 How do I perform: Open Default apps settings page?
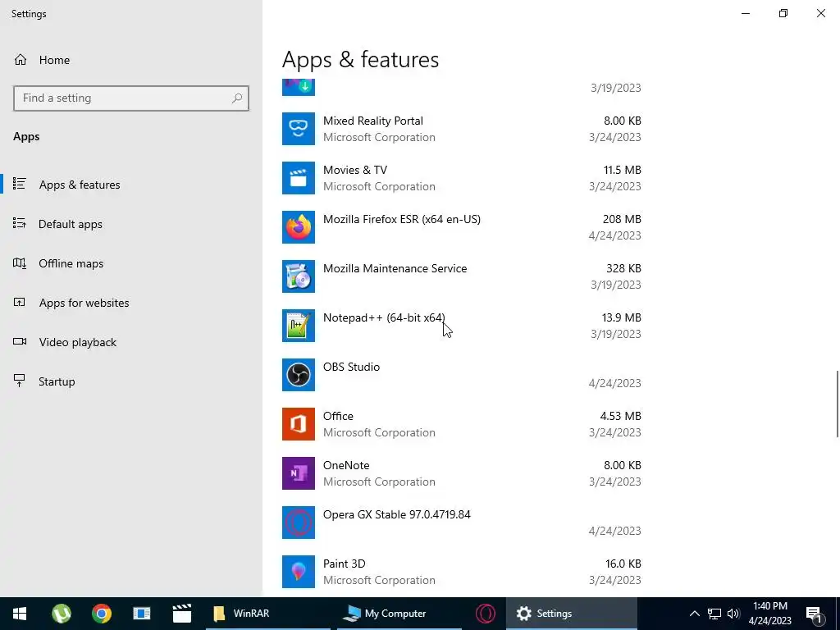131,224
